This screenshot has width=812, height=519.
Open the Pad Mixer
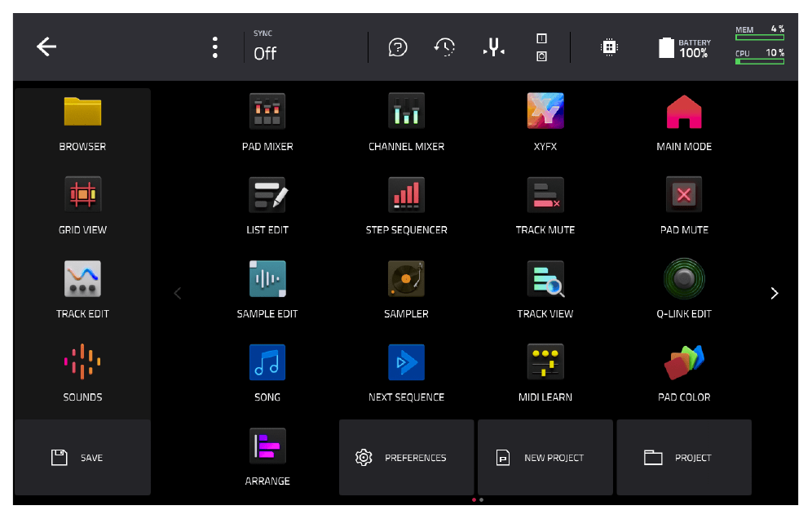(x=267, y=123)
